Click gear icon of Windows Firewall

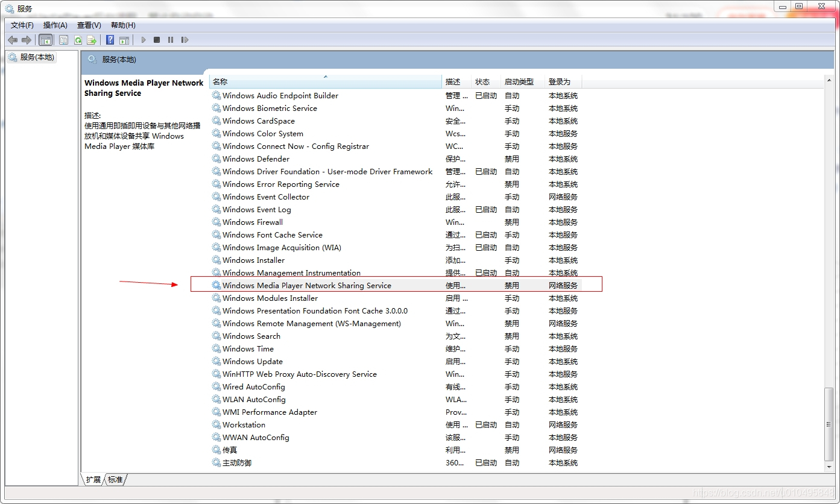coord(216,222)
